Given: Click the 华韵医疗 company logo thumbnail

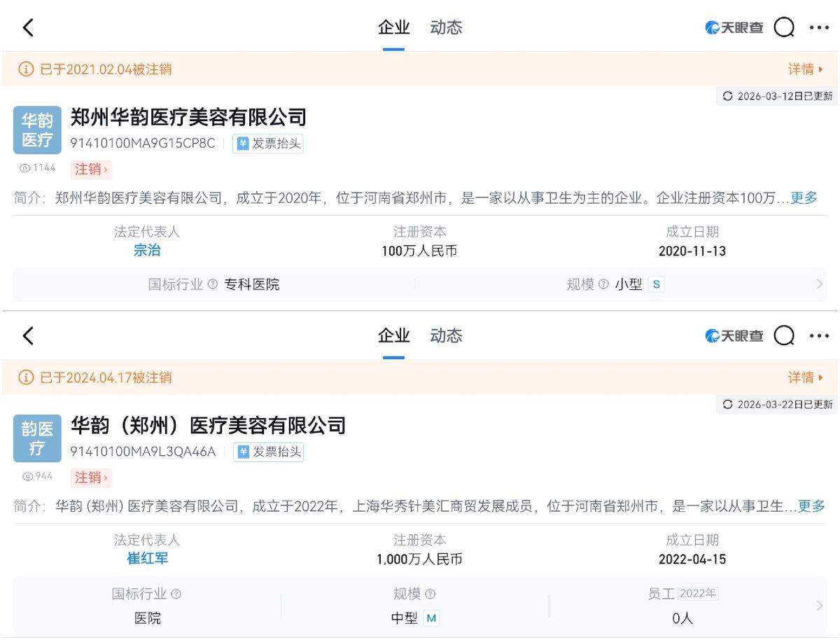Looking at the screenshot, I should click(37, 130).
